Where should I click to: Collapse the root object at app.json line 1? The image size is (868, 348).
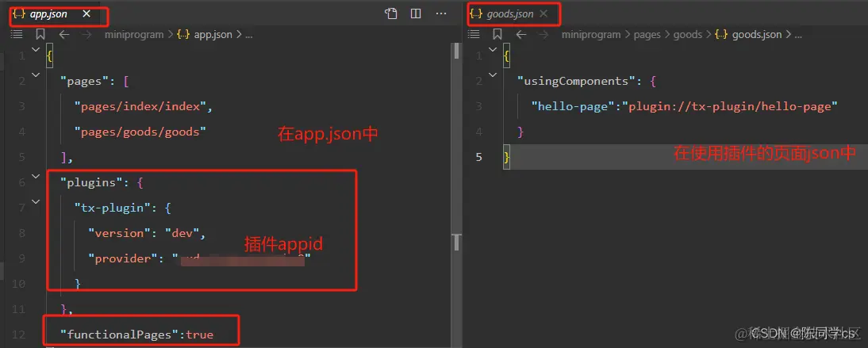click(x=36, y=49)
